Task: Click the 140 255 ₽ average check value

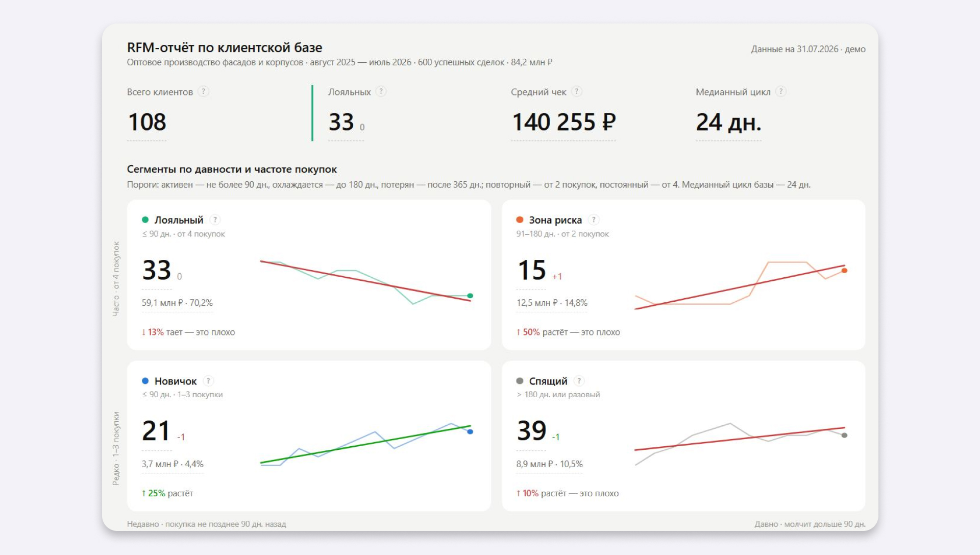Action: [x=563, y=123]
